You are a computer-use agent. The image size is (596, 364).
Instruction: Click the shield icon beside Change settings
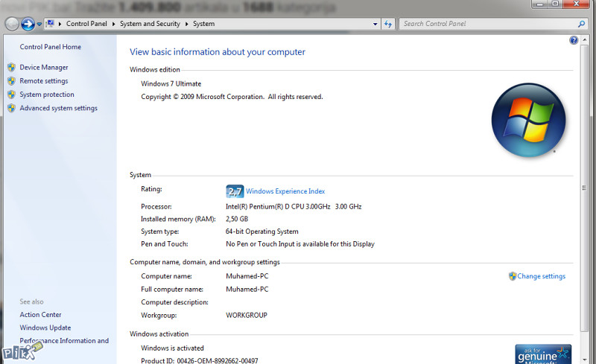click(x=513, y=276)
